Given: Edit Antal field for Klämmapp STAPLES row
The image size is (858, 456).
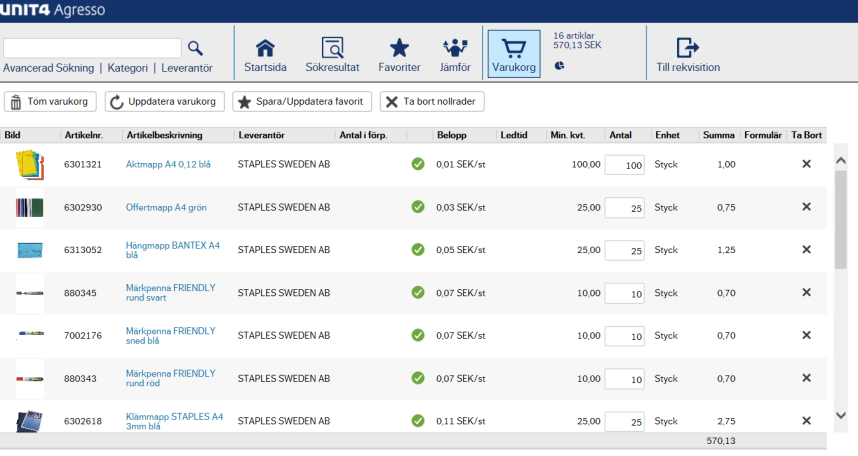Looking at the screenshot, I should coord(624,422).
